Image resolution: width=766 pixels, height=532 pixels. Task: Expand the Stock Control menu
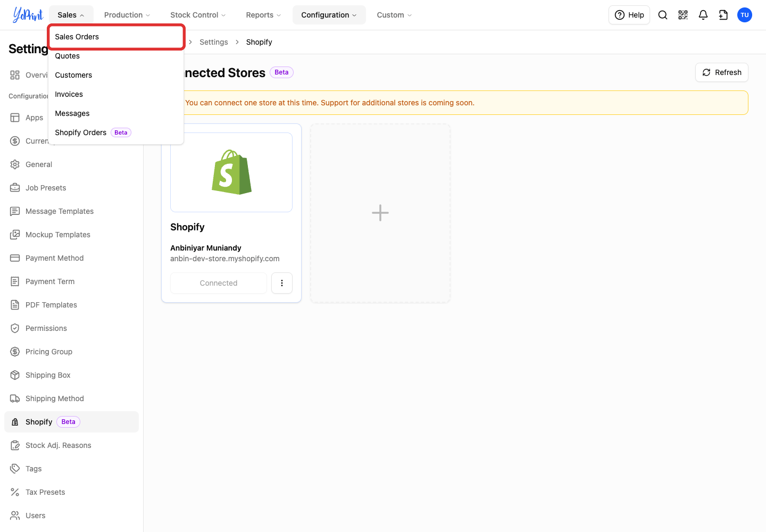(198, 15)
